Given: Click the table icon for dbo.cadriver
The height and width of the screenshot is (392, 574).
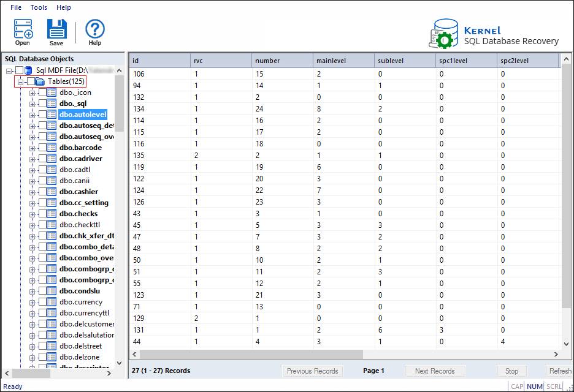Looking at the screenshot, I should [x=52, y=159].
